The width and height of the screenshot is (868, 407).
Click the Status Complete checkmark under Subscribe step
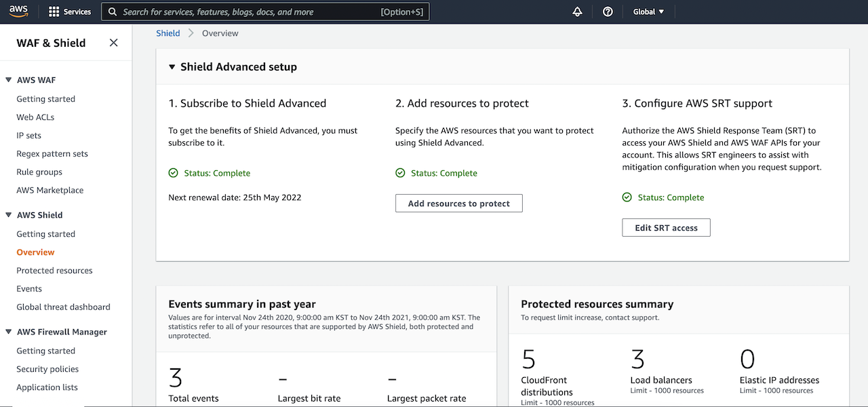point(174,173)
